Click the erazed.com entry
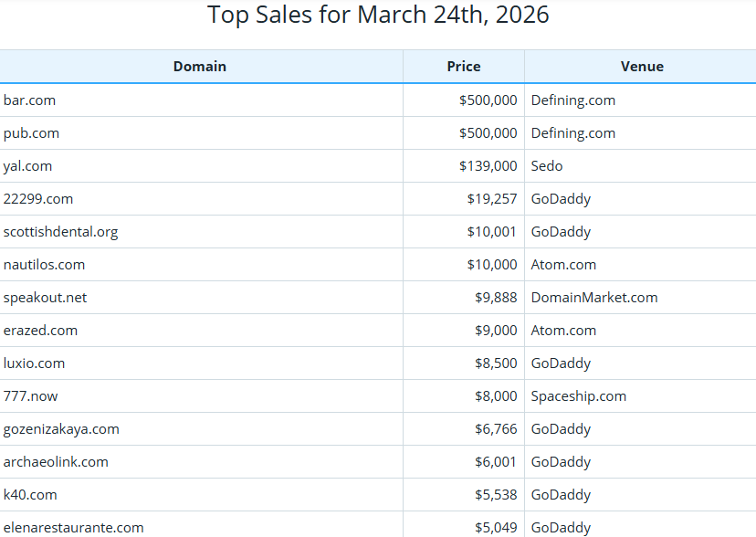Screen dimensions: 756x537 pyautogui.click(x=40, y=330)
